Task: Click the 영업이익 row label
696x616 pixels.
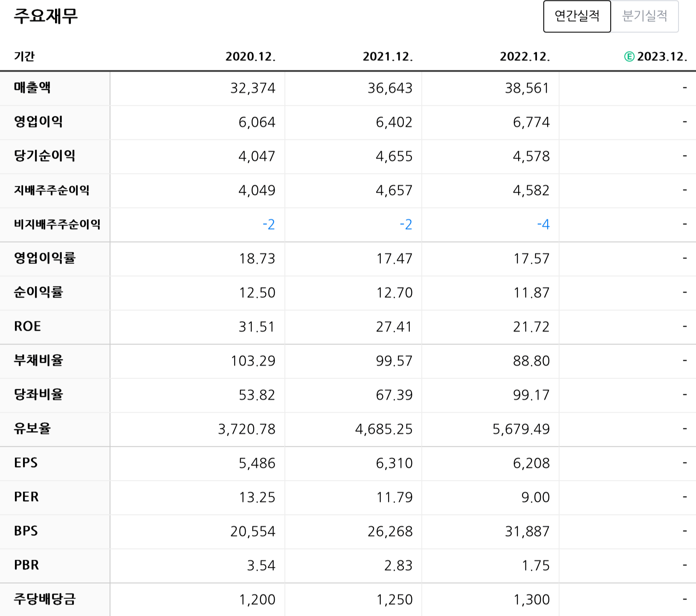Action: [38, 121]
